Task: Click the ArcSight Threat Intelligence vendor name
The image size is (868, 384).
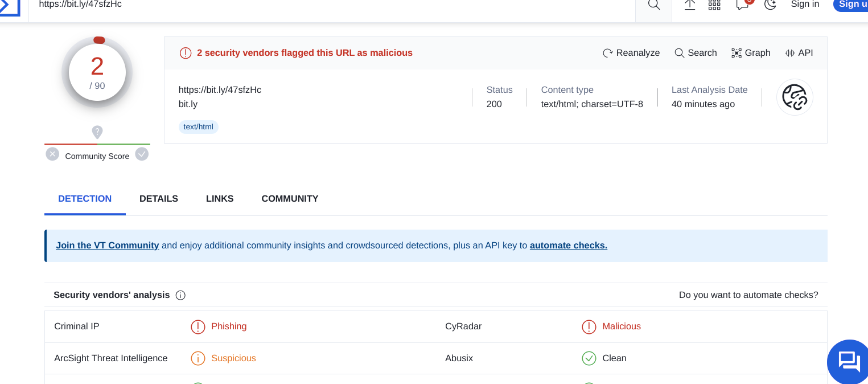Action: (111, 358)
